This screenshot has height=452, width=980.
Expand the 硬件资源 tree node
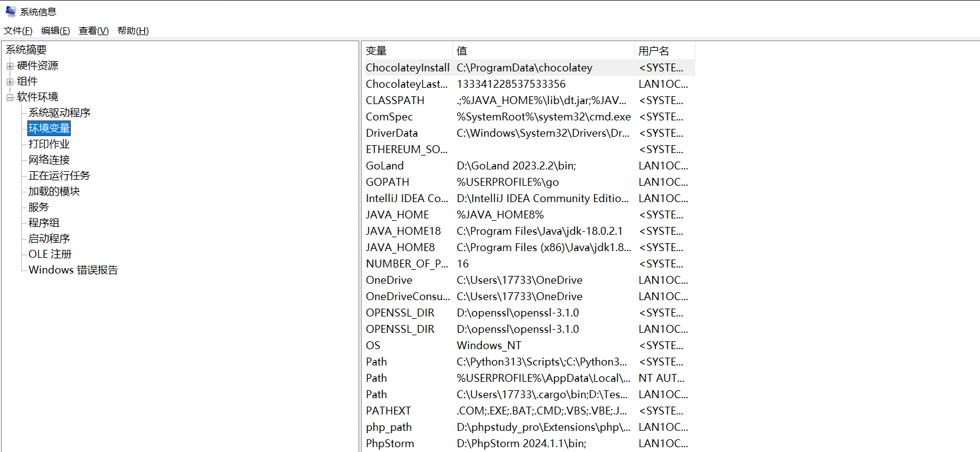[10, 66]
